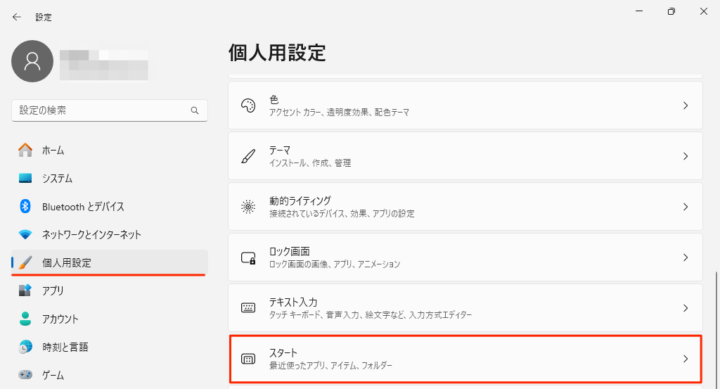This screenshot has height=389, width=720.
Task: Click the テキスト入力 keyboard icon
Action: [248, 308]
